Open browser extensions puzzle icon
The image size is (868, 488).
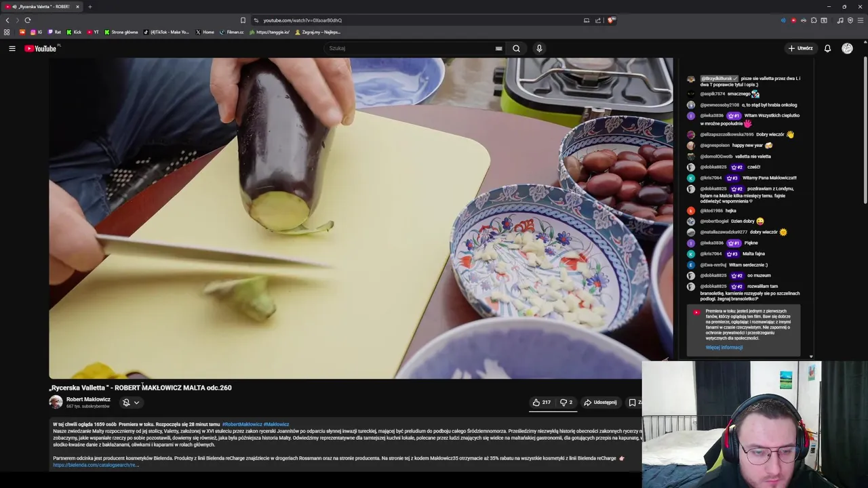(814, 20)
